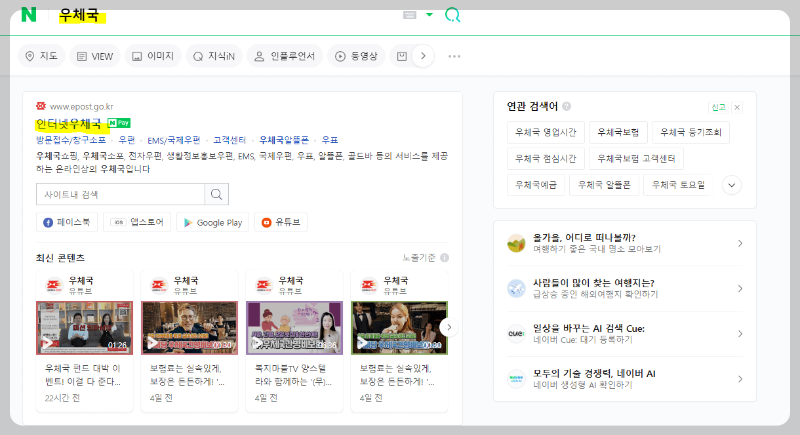Play the 복지마을TV video thumbnail
The height and width of the screenshot is (435, 800).
tap(294, 327)
